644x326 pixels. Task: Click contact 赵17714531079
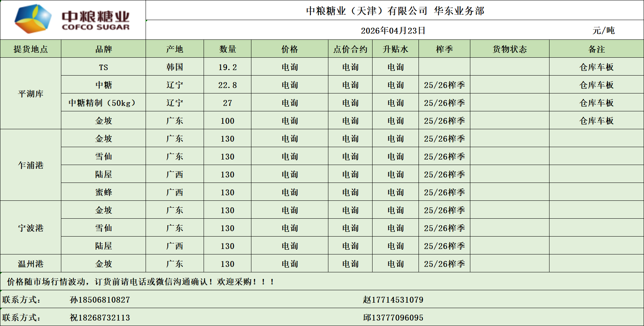tap(393, 300)
